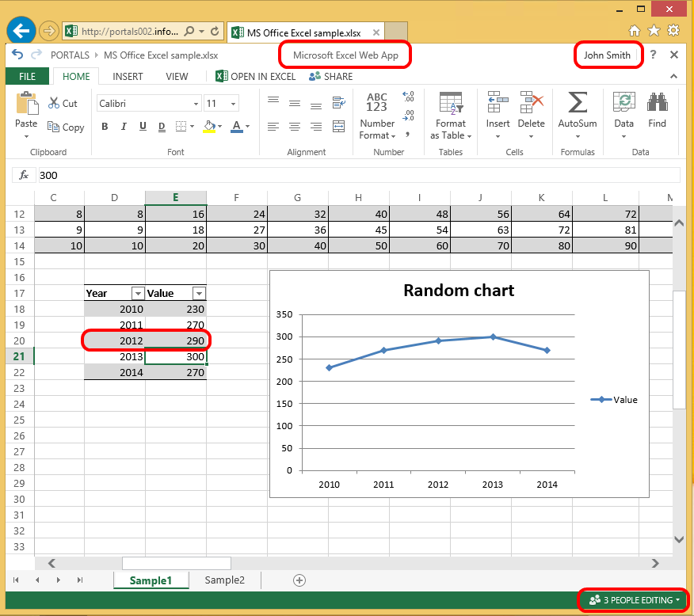
Task: Apply yellow fill color bucket
Action: click(x=209, y=127)
